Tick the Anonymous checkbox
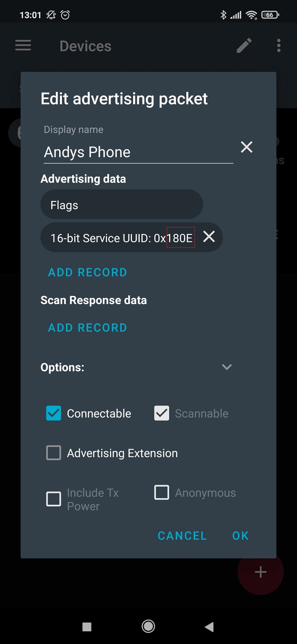 (x=162, y=492)
